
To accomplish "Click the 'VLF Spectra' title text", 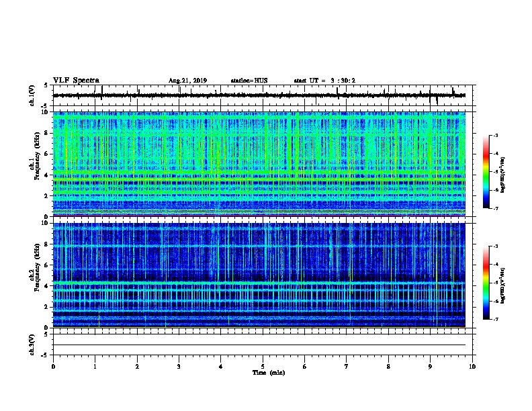I will tap(76, 81).
